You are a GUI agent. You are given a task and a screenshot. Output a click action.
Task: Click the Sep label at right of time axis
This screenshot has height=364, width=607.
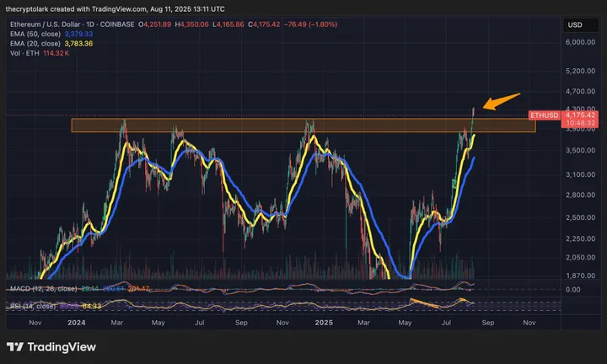tap(486, 322)
